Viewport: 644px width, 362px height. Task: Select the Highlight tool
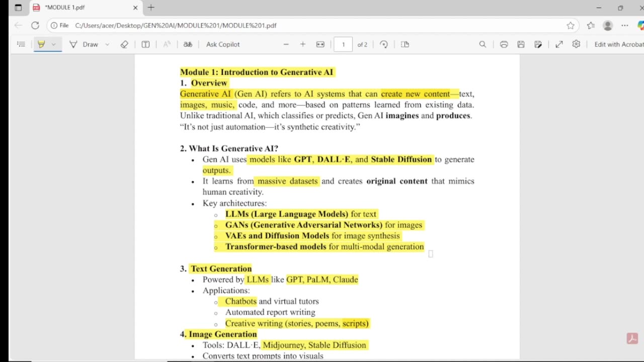(41, 44)
